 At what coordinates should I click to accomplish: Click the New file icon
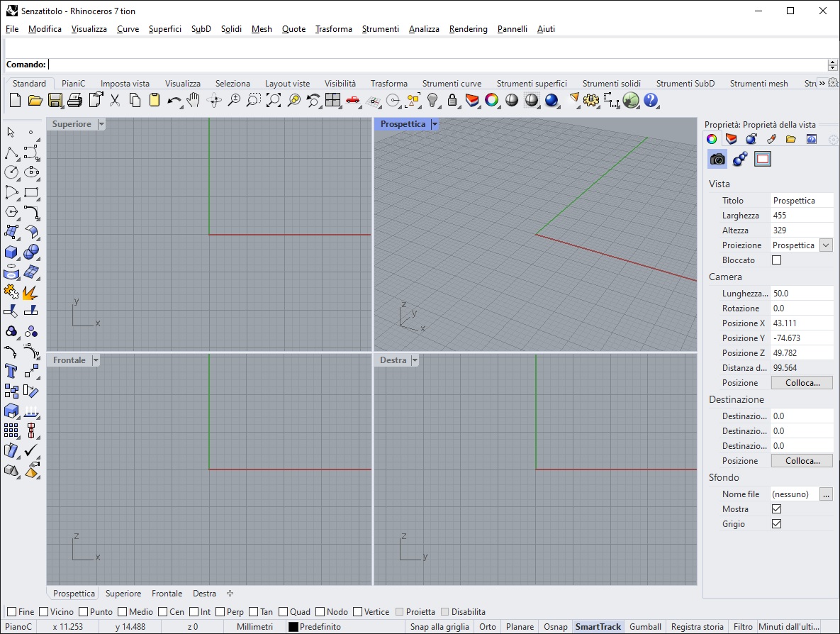click(15, 100)
